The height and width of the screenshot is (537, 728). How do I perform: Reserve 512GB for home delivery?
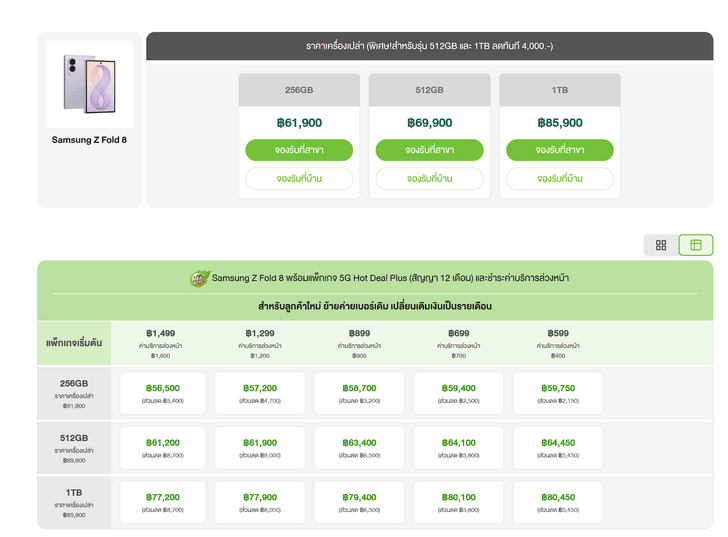429,179
